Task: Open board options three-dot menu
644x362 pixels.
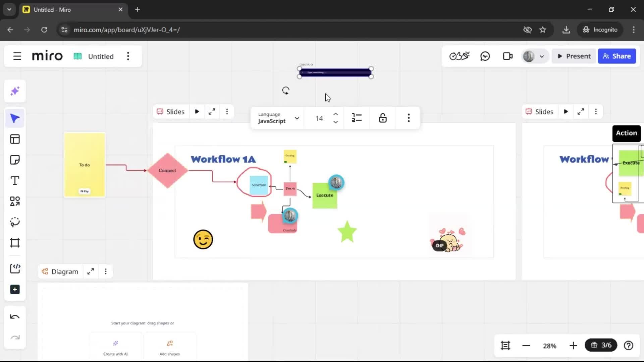Action: (x=128, y=56)
